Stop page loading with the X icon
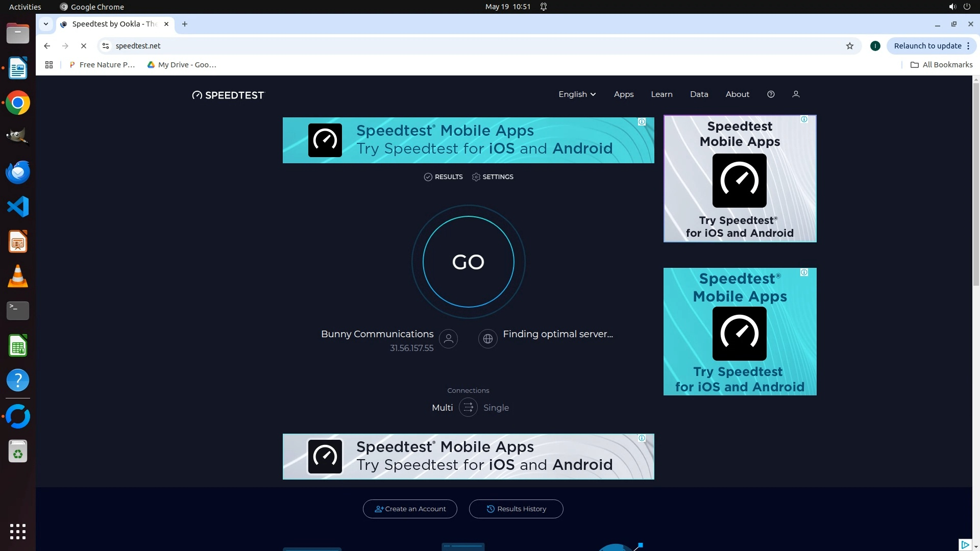Viewport: 980px width, 551px height. [84, 46]
